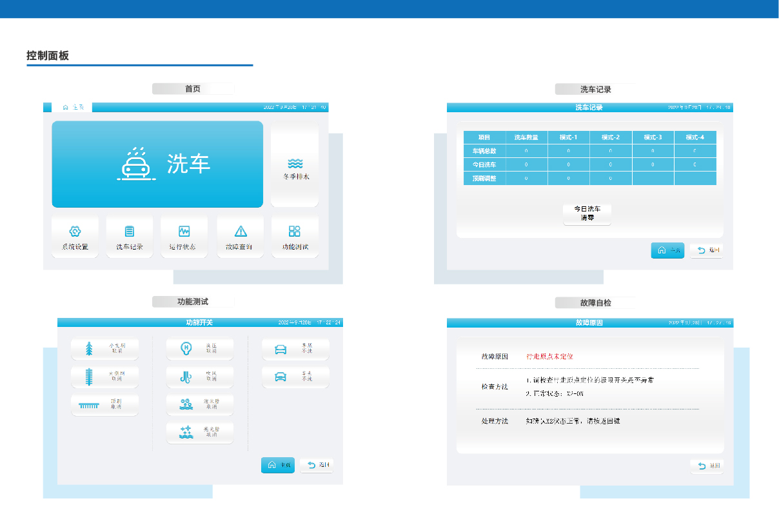Toggle 亮光蜡 shine wax switch
Screen dimensions: 779x532
pos(199,432)
